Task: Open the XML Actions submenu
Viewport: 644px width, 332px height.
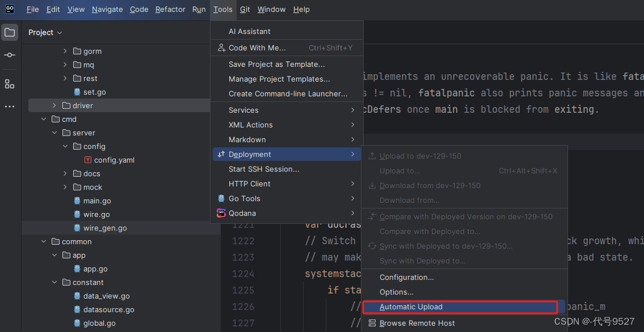Action: (287, 125)
